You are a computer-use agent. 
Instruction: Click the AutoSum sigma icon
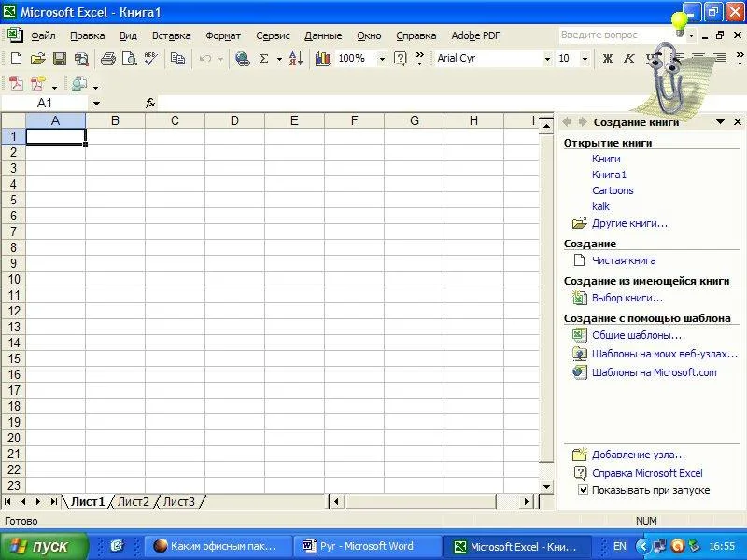263,59
